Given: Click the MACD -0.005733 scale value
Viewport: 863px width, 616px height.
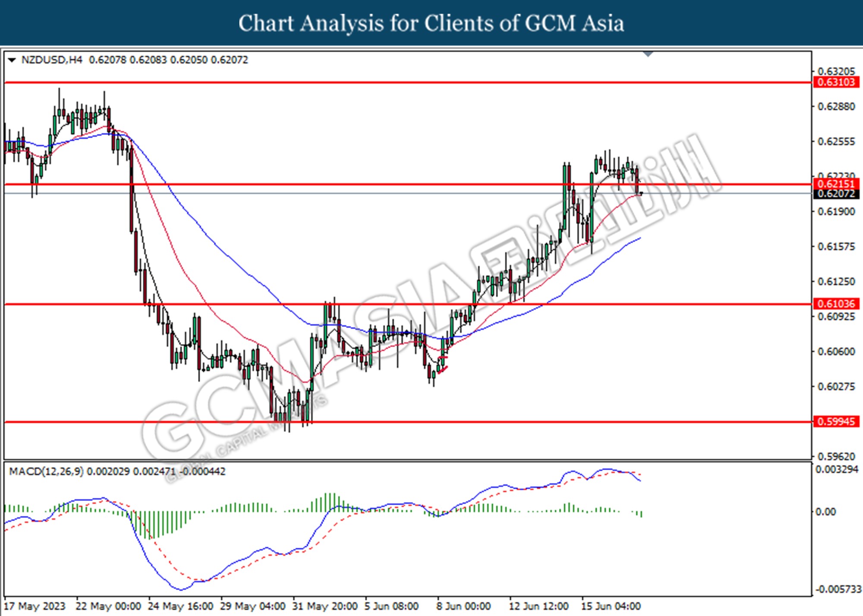Looking at the screenshot, I should click(x=838, y=589).
